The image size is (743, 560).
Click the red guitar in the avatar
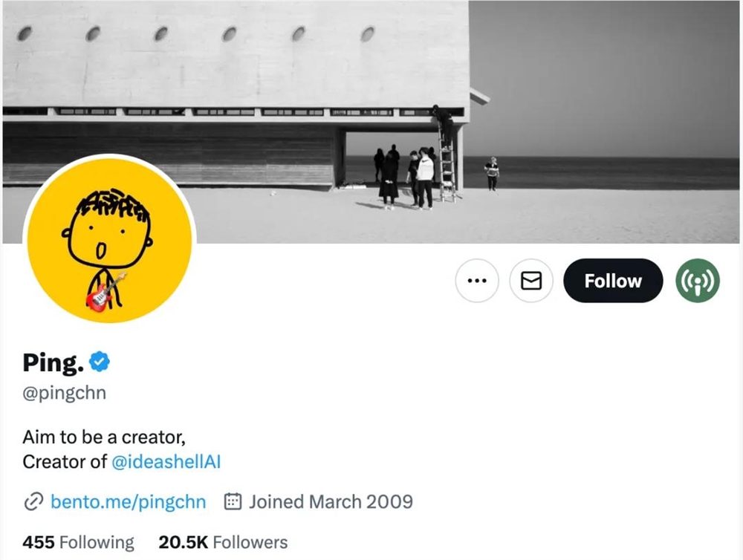click(x=106, y=292)
